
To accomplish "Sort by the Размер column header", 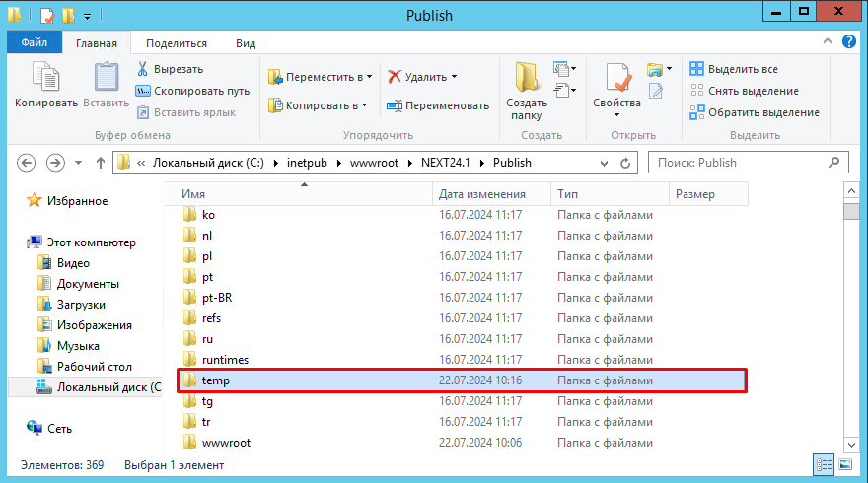I will pos(708,194).
